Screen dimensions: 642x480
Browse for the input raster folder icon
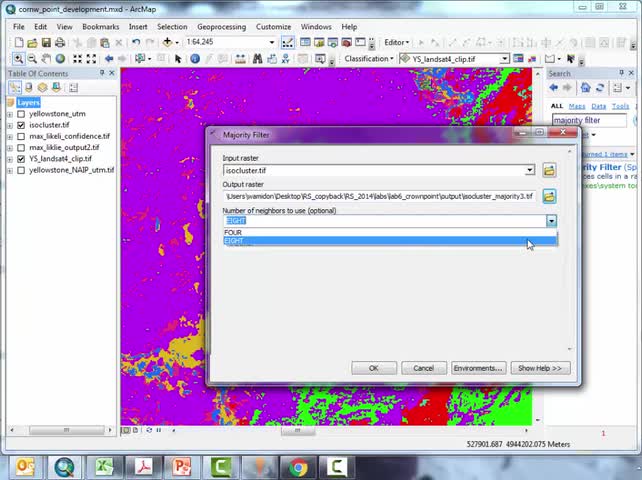pos(549,170)
